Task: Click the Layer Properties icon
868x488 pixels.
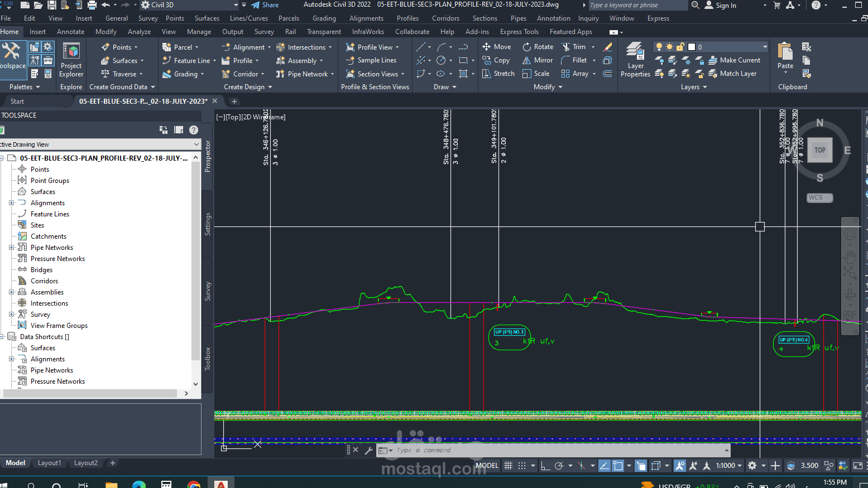Action: 635,60
